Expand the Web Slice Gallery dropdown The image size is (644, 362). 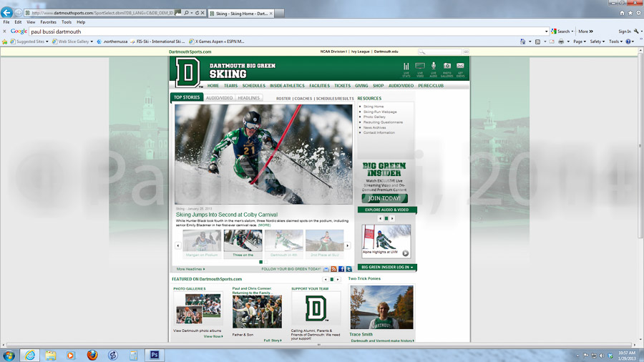coord(92,41)
